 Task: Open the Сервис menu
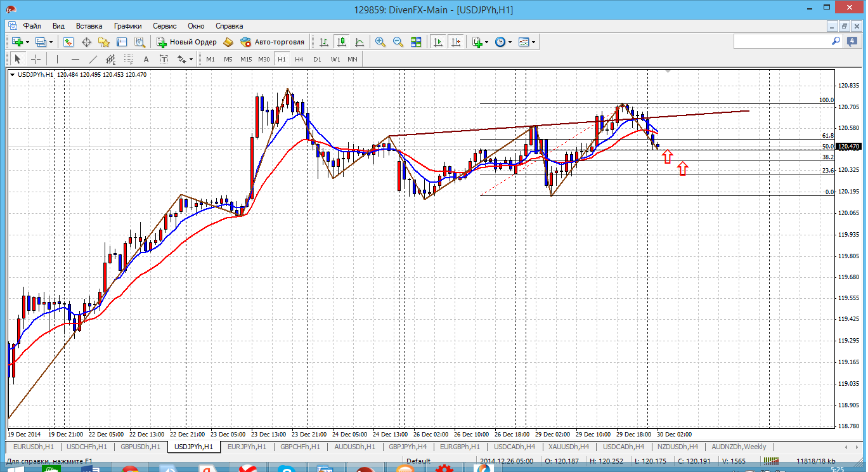pyautogui.click(x=165, y=26)
